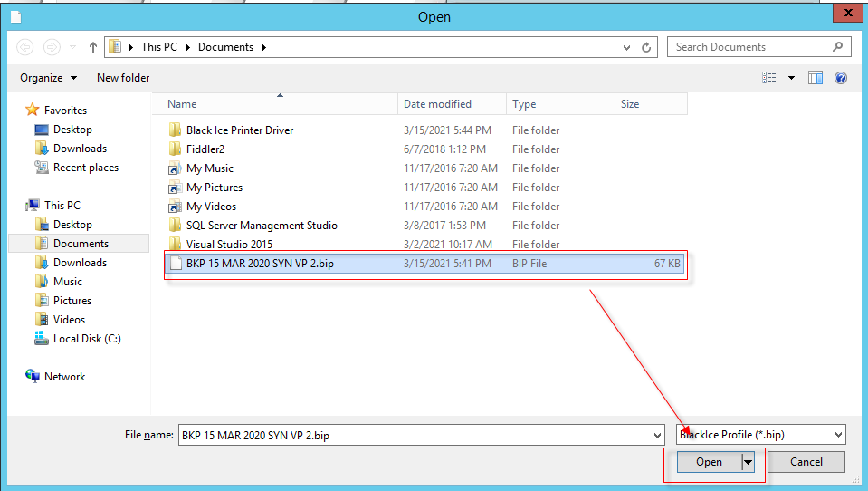
Task: Expand the File name history dropdown
Action: coord(658,435)
